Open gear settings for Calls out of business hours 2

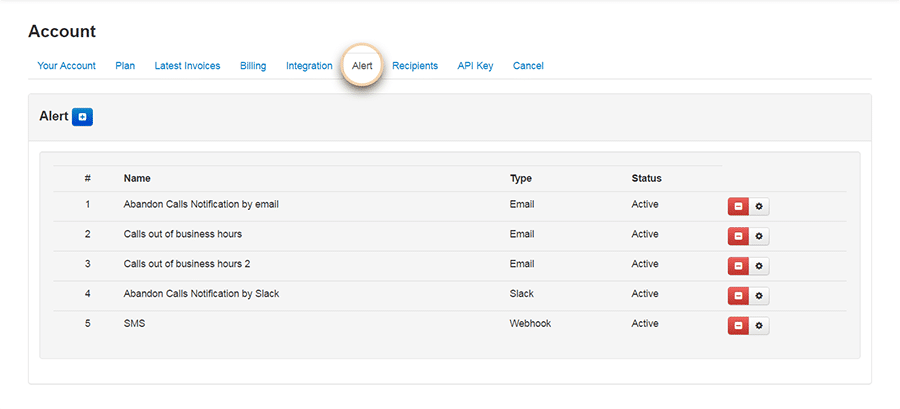(x=759, y=266)
